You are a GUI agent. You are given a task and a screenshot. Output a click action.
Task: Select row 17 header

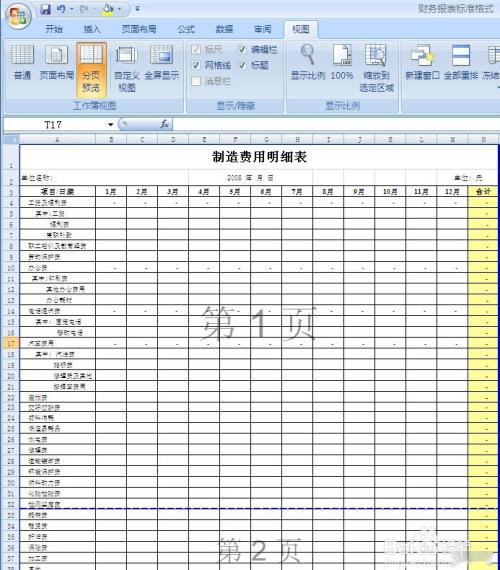pos(11,343)
